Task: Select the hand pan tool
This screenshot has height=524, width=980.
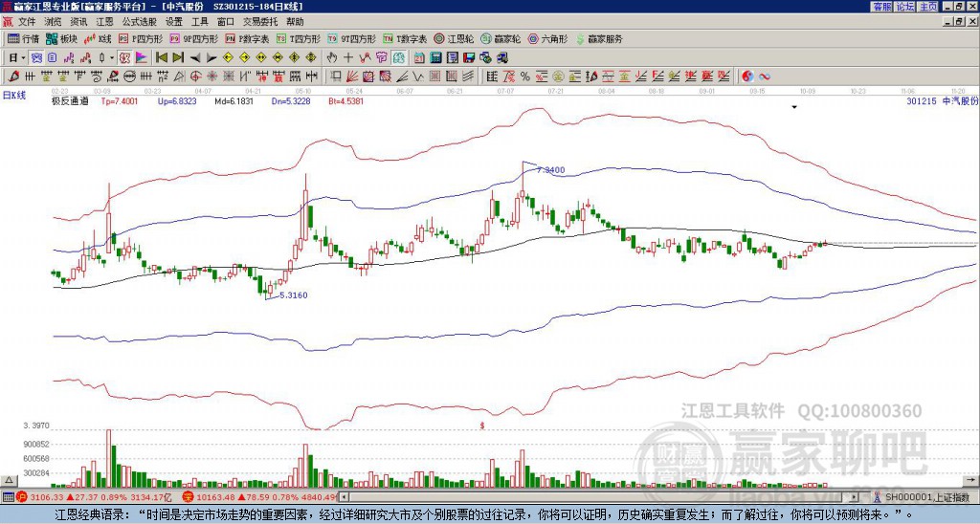Action: click(x=332, y=58)
